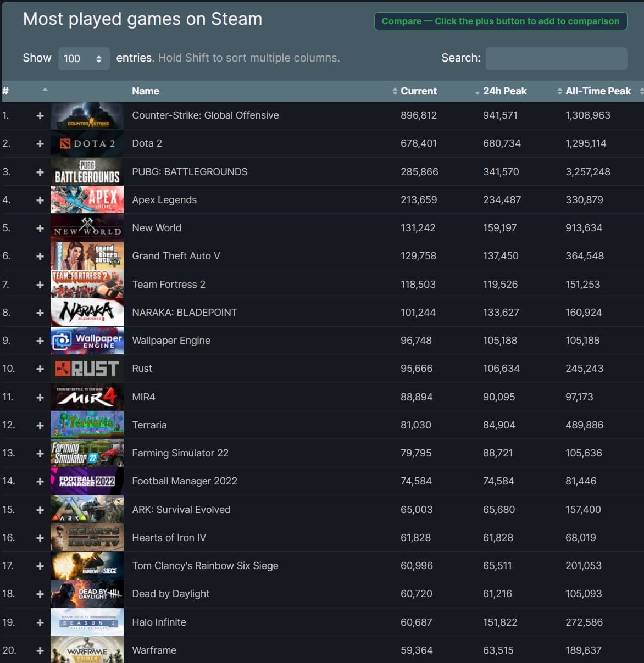
Task: Add Team Fortress 2 to comparison via plus
Action: point(40,284)
